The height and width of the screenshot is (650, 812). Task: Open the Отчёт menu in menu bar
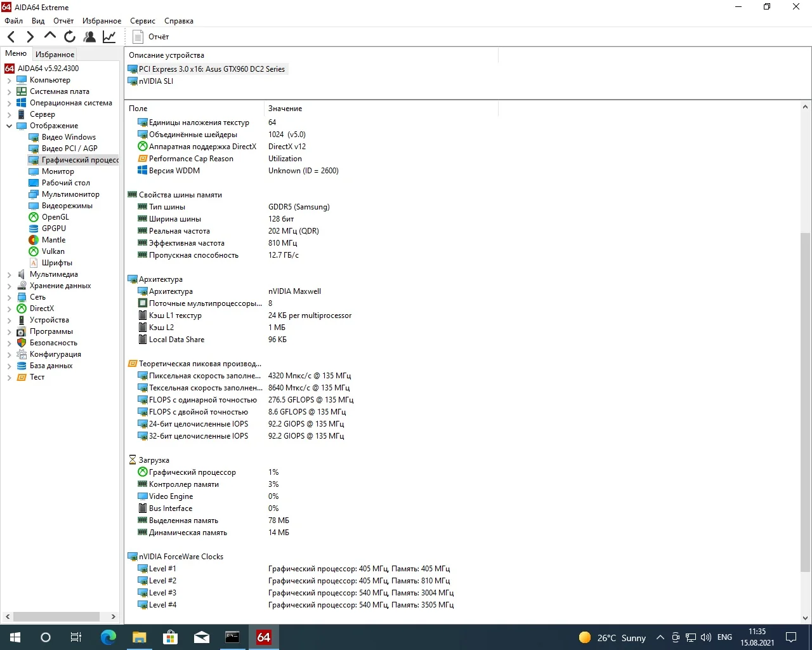point(63,21)
